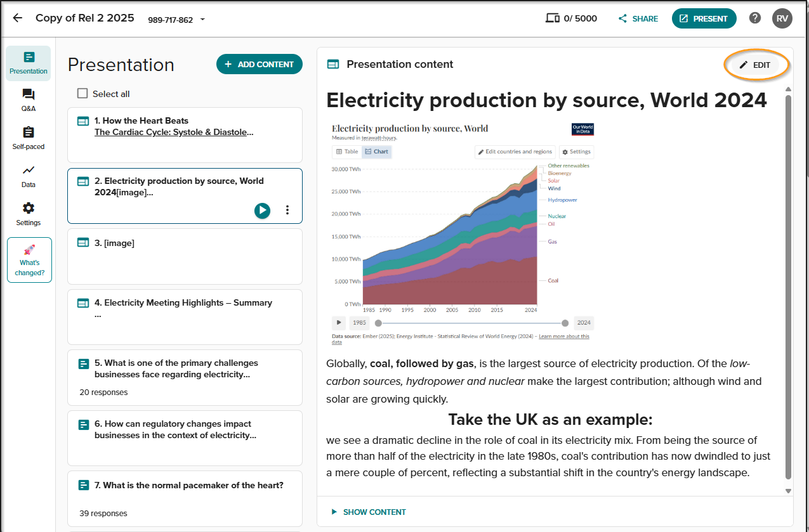
Task: Switch to the Presentation sidebar tab
Action: coord(29,63)
